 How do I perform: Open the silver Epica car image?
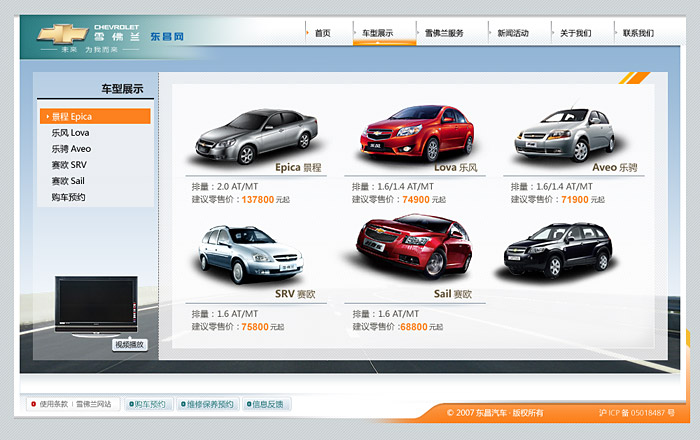[256, 135]
